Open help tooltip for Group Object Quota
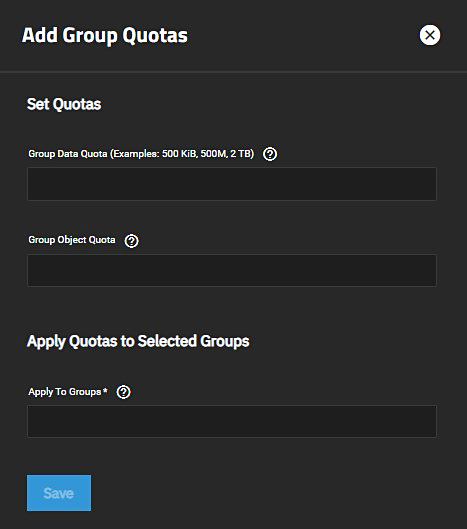The image size is (467, 529). pyautogui.click(x=132, y=241)
